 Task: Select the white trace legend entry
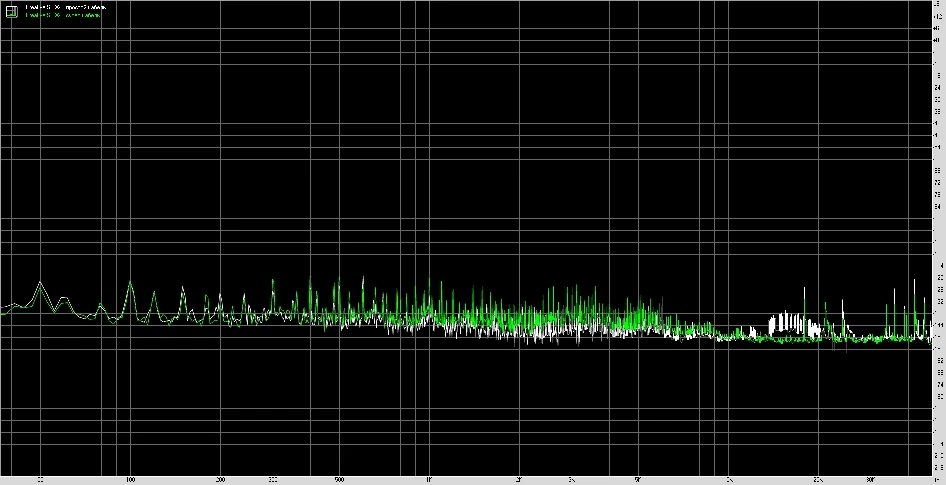point(66,7)
